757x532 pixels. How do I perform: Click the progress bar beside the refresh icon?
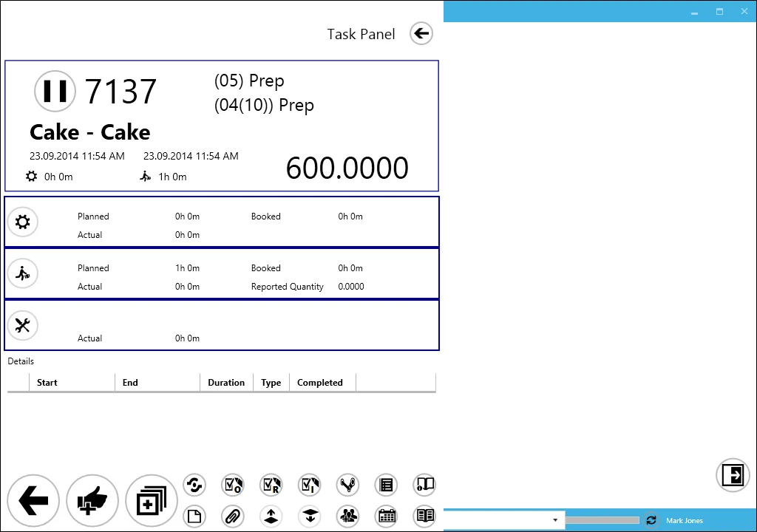click(602, 519)
